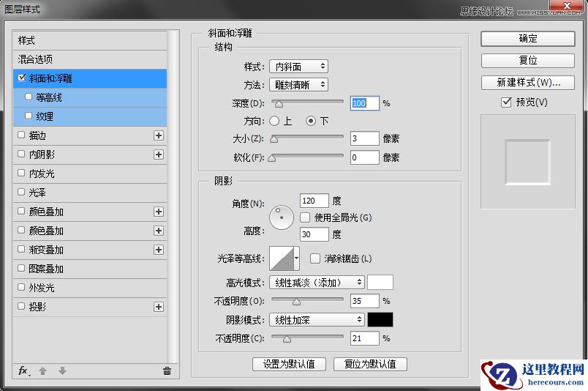The image size is (588, 391).
Task: Click the gloss contour thumbnail
Action: [x=282, y=258]
